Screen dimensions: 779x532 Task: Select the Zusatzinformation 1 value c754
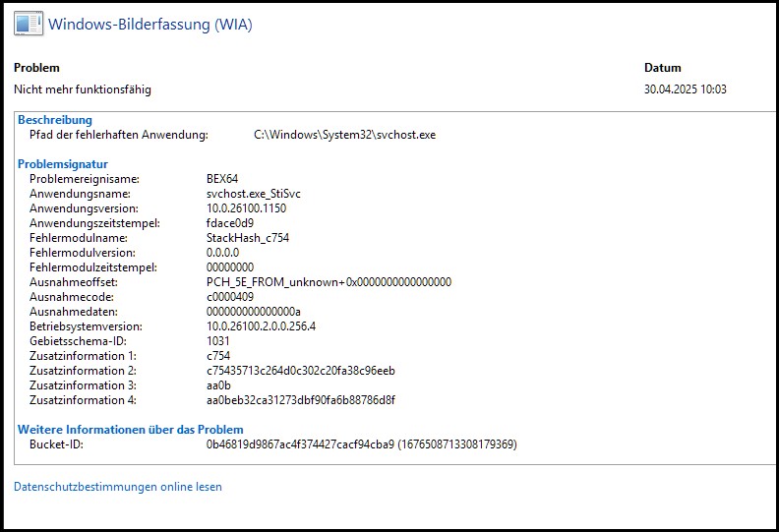(x=218, y=356)
